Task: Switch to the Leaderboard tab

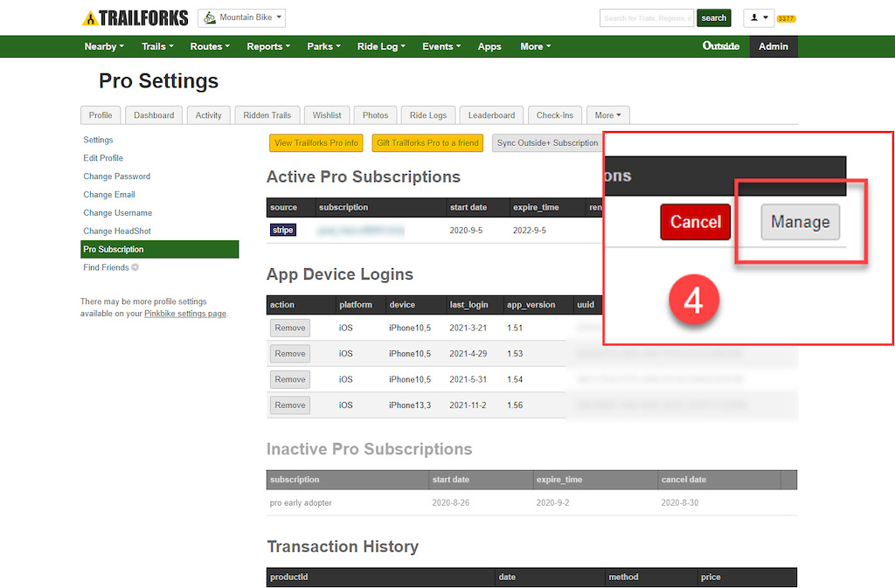Action: (x=491, y=115)
